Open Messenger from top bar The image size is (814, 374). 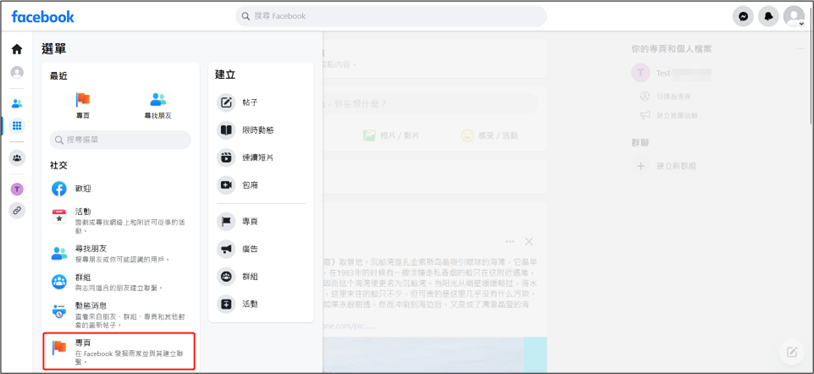pyautogui.click(x=743, y=17)
